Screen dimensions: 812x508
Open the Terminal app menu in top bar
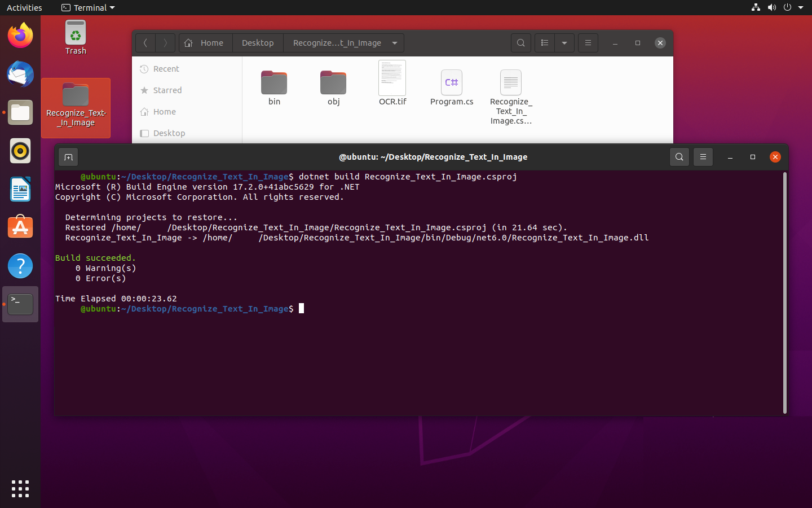point(88,8)
